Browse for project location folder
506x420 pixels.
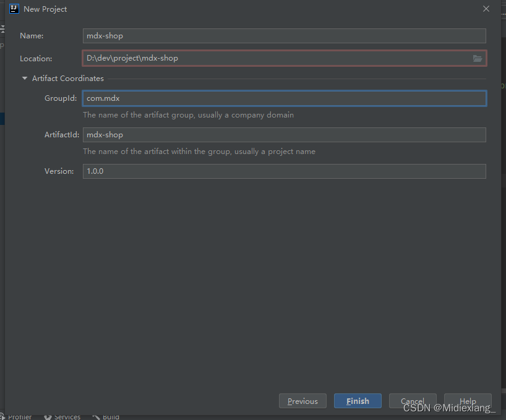click(478, 58)
